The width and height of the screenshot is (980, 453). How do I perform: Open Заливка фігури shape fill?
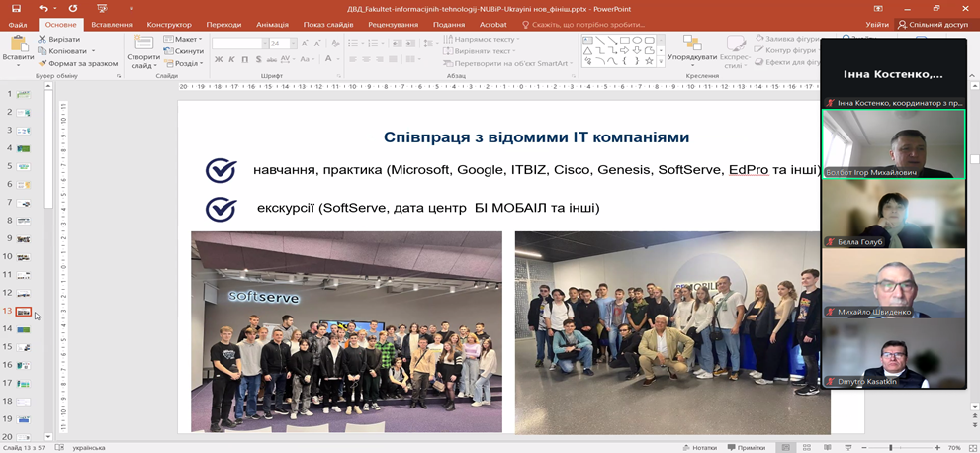tap(787, 39)
